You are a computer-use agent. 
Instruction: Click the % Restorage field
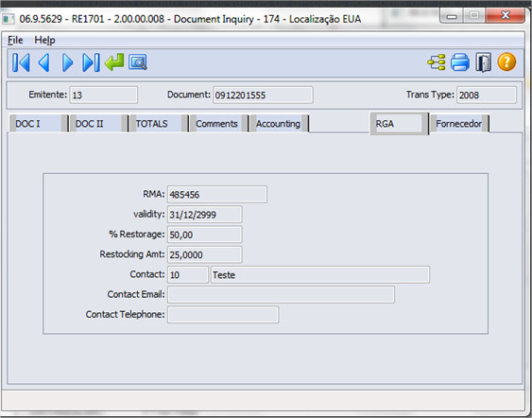205,235
